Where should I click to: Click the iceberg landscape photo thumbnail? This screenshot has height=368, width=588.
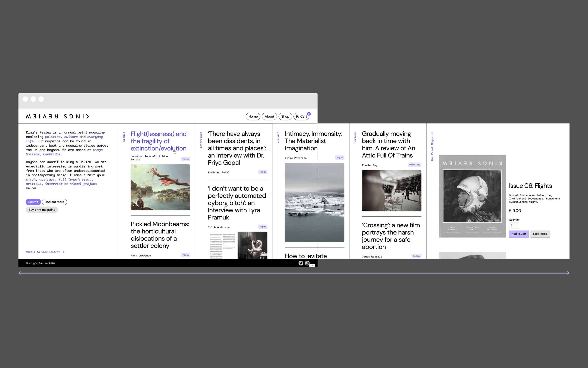click(x=314, y=203)
